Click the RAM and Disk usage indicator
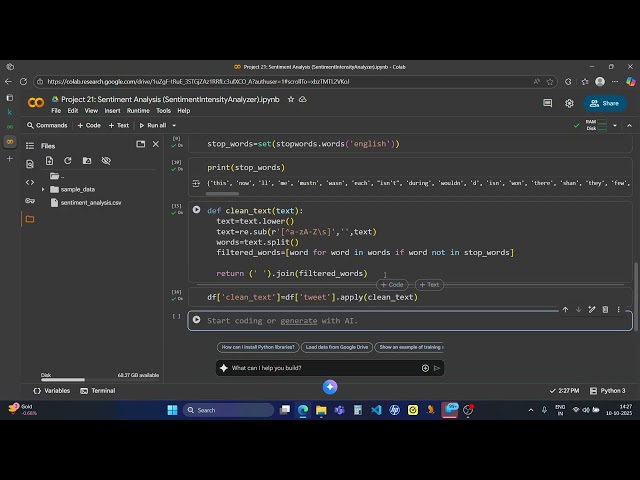The image size is (640, 480). [596, 125]
